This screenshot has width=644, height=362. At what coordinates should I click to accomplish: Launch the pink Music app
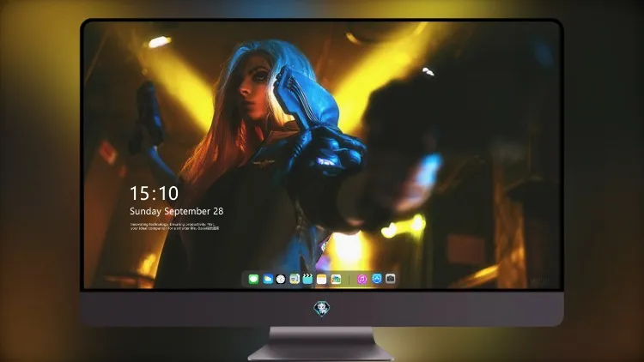(361, 279)
